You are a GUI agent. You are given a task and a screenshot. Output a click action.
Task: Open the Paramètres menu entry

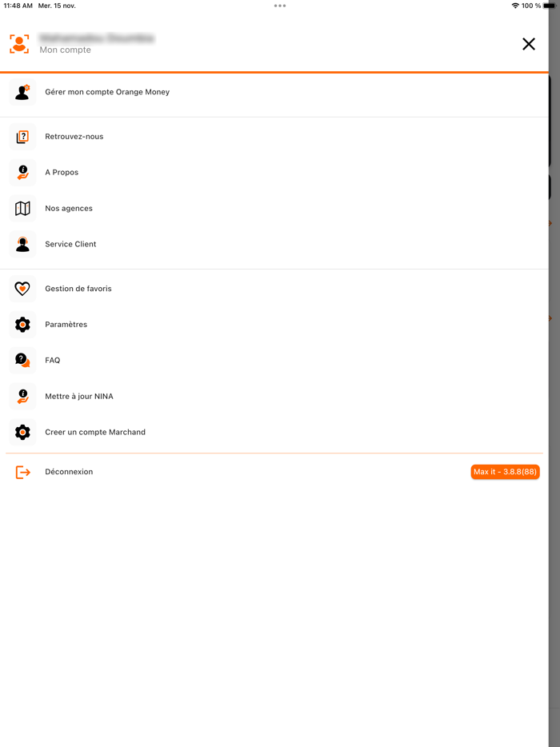(66, 324)
